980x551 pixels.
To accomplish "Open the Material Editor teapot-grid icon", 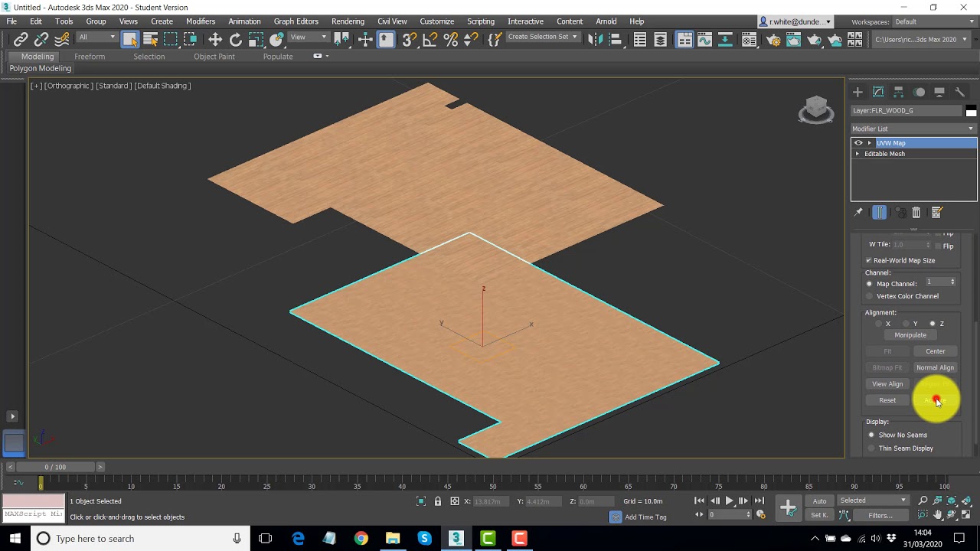I will point(750,39).
